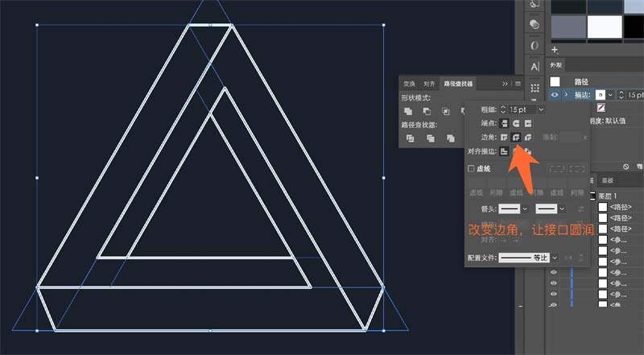644x355 pixels.
Task: Toggle eye of third visible layer row
Action: pyautogui.click(x=554, y=294)
